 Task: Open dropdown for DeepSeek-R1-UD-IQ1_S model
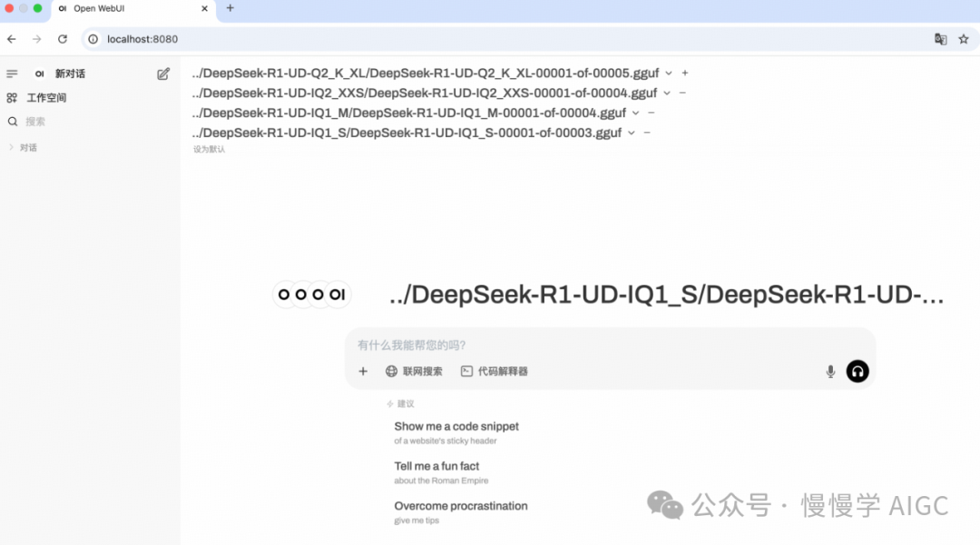point(632,133)
